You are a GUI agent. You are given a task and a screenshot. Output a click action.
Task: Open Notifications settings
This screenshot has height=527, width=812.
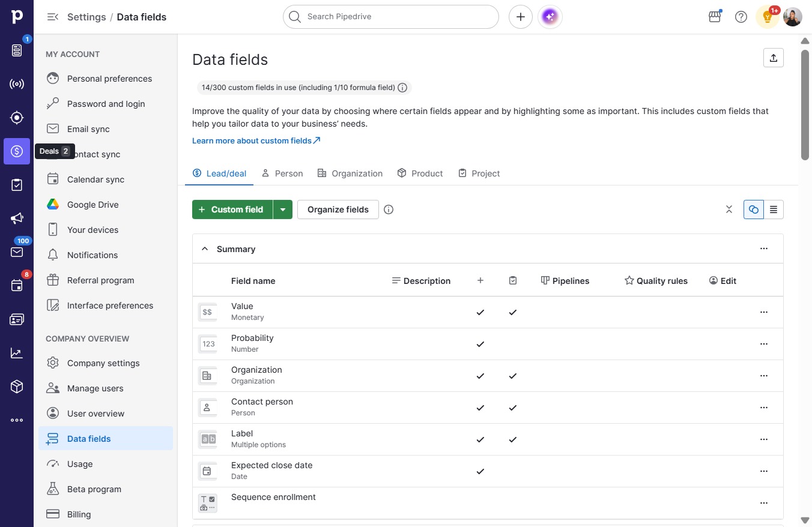(x=106, y=255)
